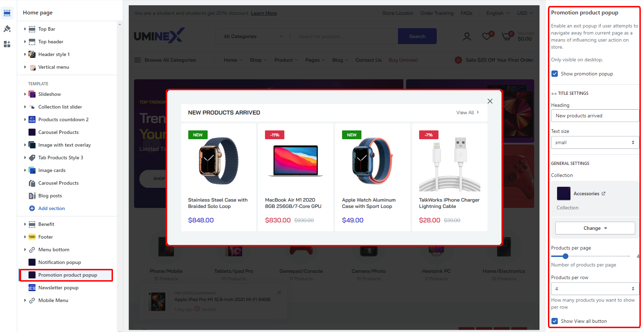Screen dimensions: 644x332
Task: Click the shopping cart icon
Action: (507, 36)
